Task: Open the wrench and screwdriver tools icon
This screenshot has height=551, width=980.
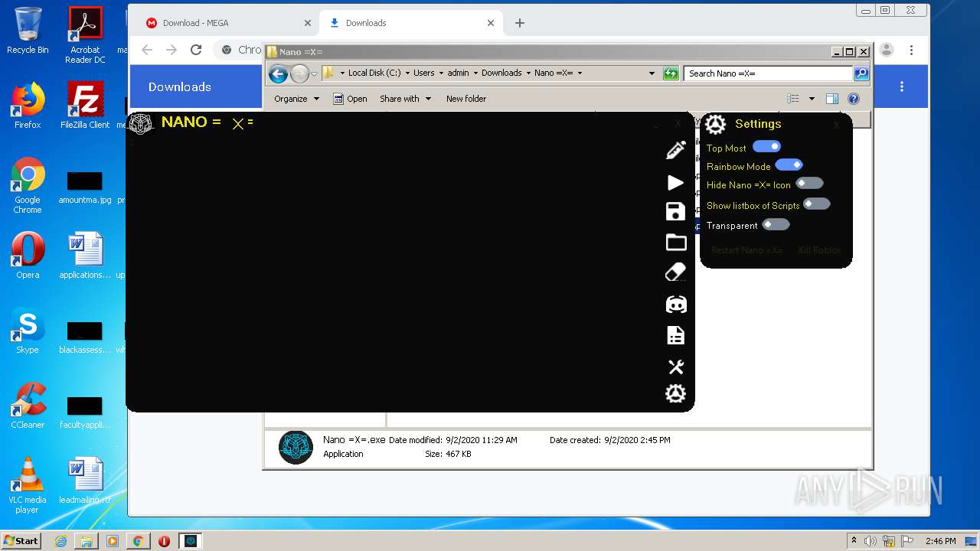Action: tap(675, 367)
